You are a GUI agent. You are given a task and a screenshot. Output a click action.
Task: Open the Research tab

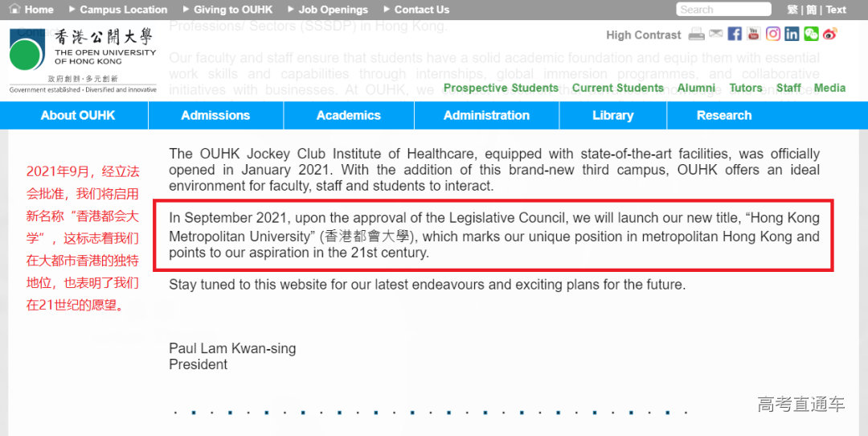click(x=723, y=115)
